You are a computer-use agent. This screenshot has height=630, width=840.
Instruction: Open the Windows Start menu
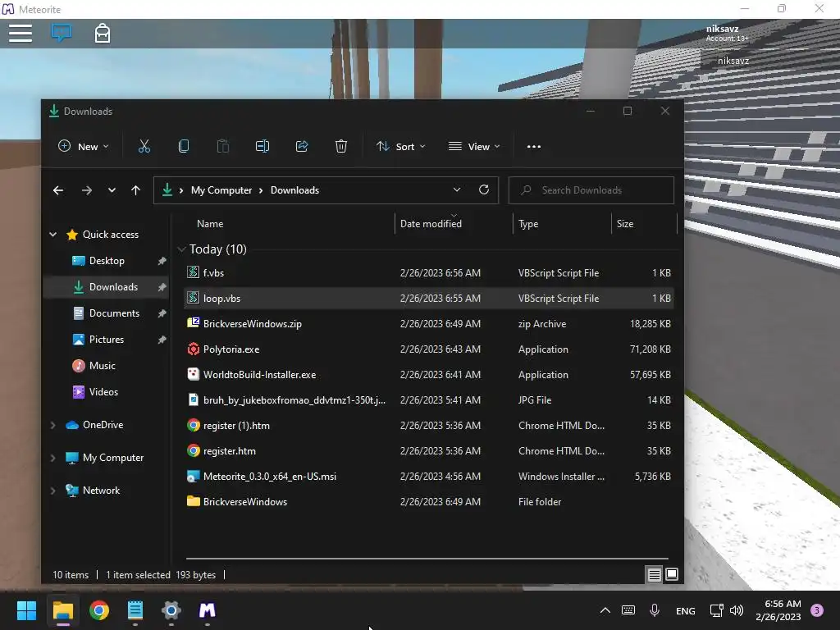[x=26, y=610]
